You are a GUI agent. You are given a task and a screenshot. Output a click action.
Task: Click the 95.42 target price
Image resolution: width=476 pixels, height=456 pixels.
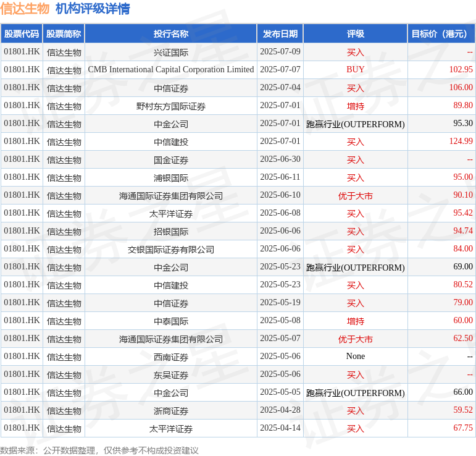463,213
